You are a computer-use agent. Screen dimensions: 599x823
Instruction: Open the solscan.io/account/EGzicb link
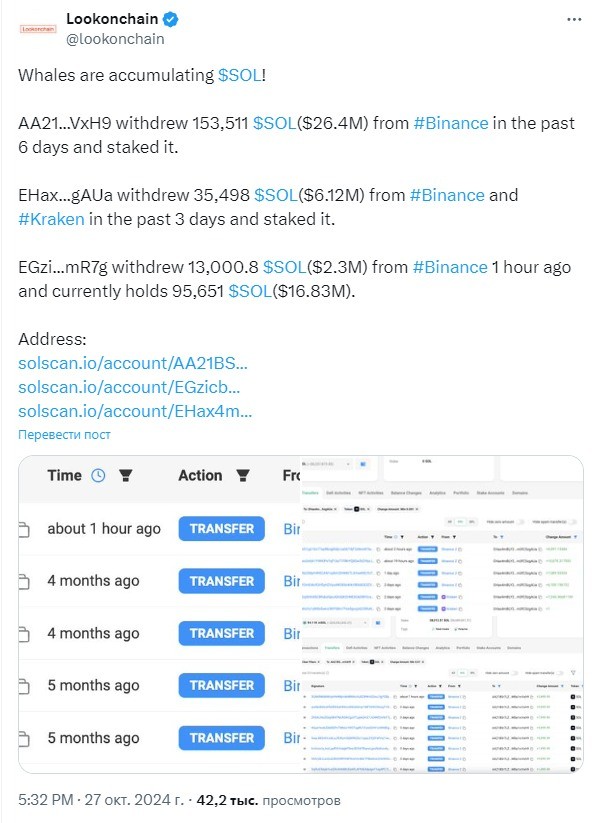pyautogui.click(x=129, y=387)
